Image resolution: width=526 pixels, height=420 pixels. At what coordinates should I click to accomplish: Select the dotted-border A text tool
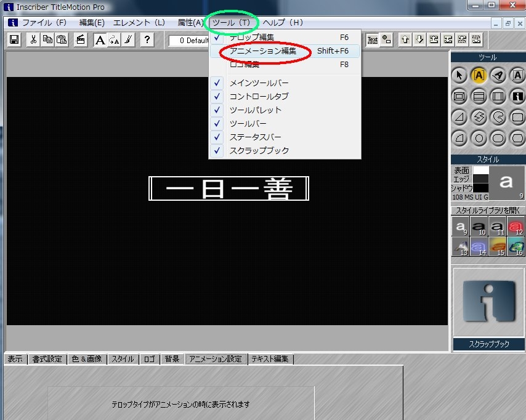[x=517, y=75]
